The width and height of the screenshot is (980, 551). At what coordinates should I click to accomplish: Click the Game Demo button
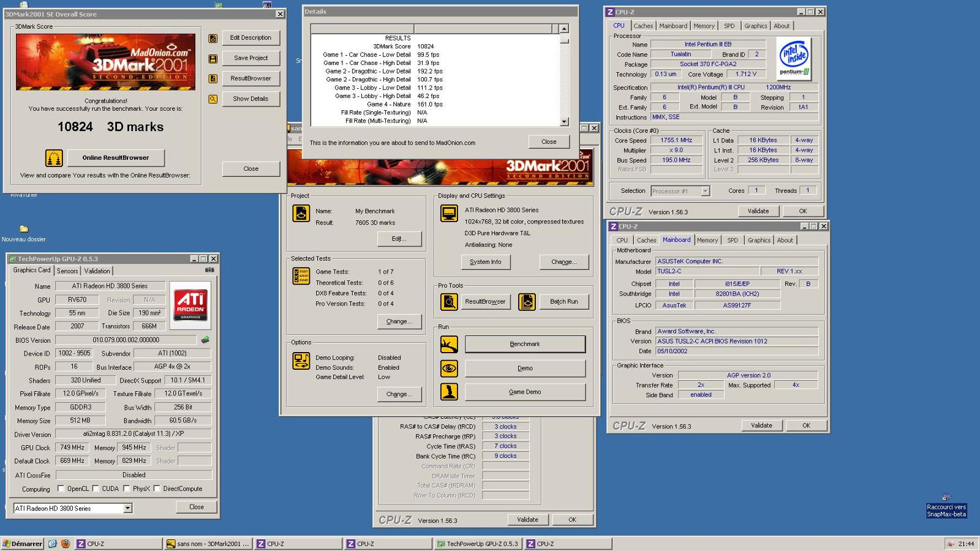tap(525, 392)
